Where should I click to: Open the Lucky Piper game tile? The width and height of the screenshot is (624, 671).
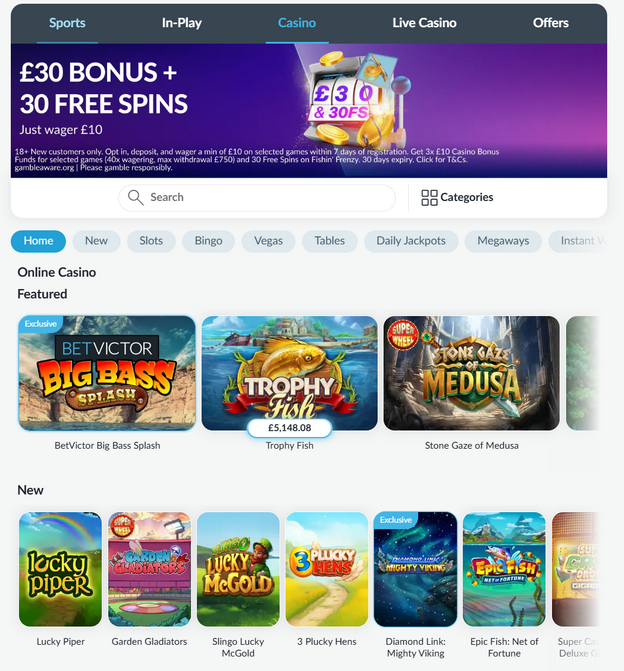[x=60, y=569]
